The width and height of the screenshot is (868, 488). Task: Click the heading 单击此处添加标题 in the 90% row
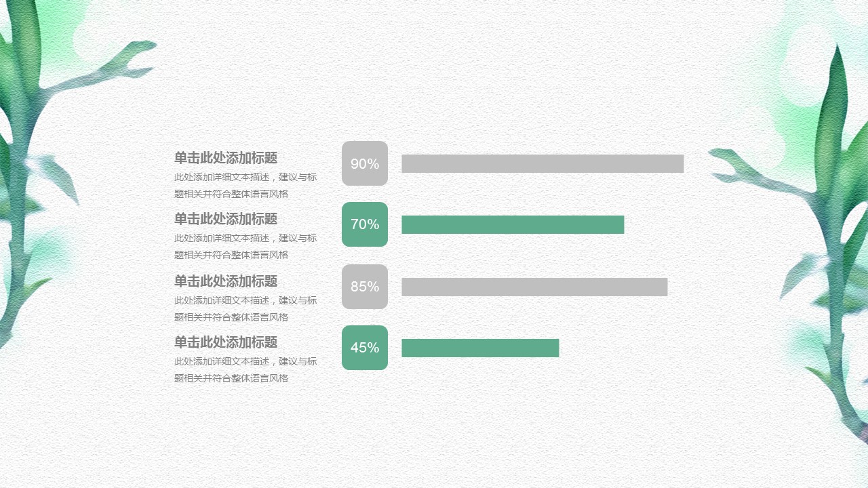[226, 158]
